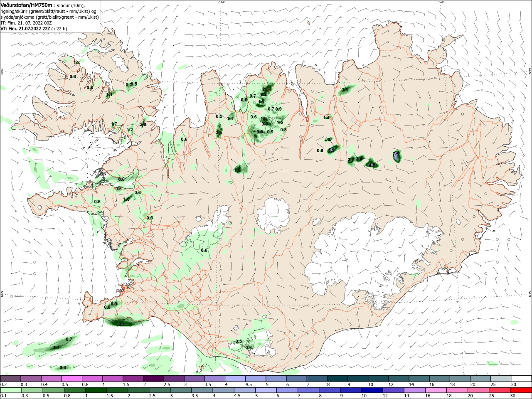The height and width of the screenshot is (399, 532).
Task: Select top-row legend swatch between 4 and 4.5
Action: coord(234,379)
